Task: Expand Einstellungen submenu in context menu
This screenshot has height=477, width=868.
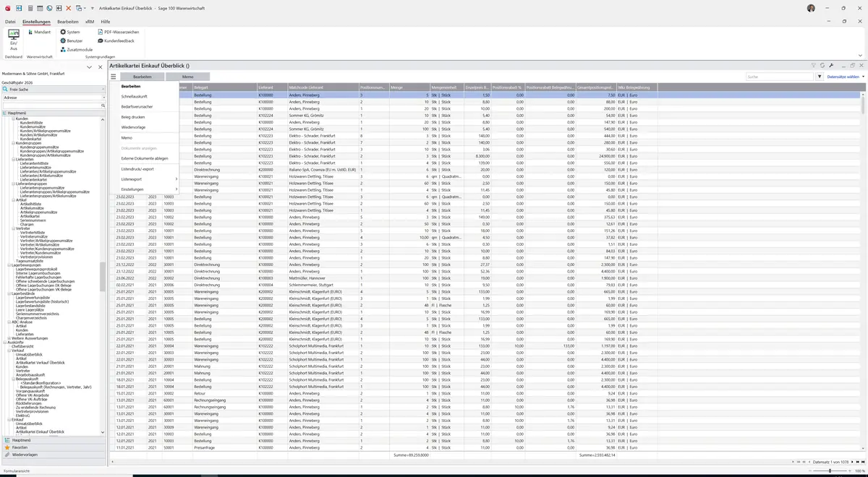Action: 149,189
